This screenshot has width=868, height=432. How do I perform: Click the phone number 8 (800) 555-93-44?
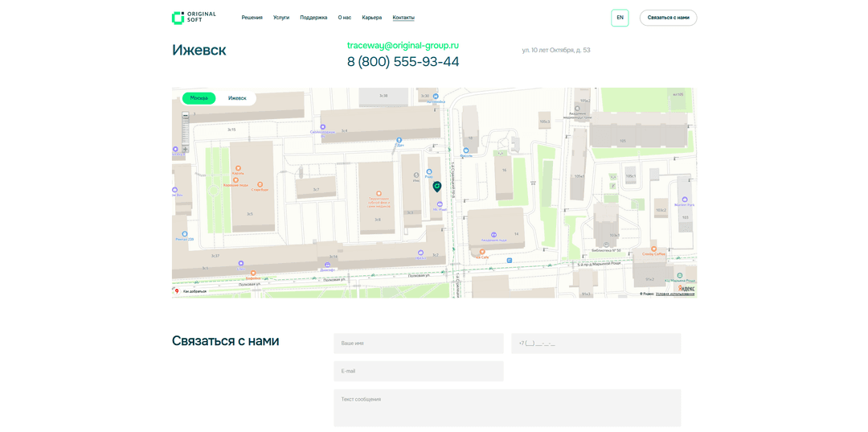click(x=403, y=62)
